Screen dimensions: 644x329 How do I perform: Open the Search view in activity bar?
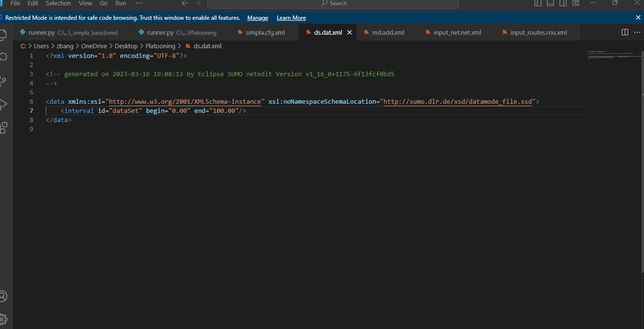coord(3,57)
